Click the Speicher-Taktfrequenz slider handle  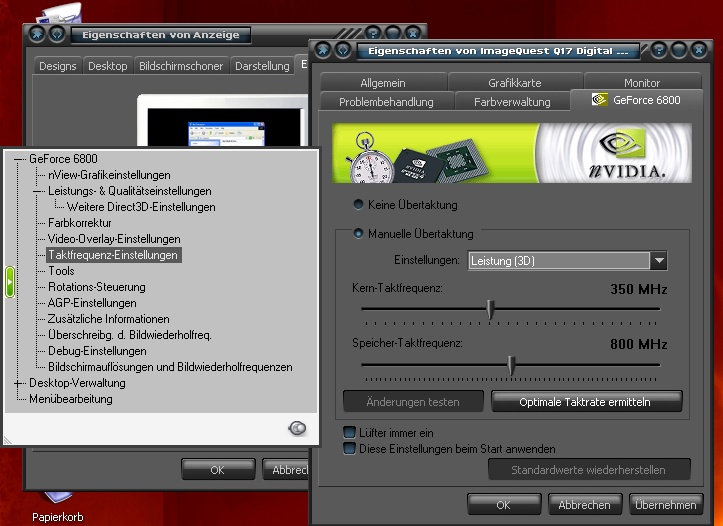(510, 365)
